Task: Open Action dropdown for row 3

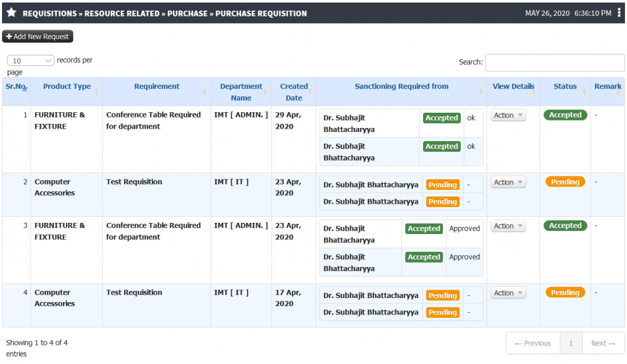Action: 508,226
